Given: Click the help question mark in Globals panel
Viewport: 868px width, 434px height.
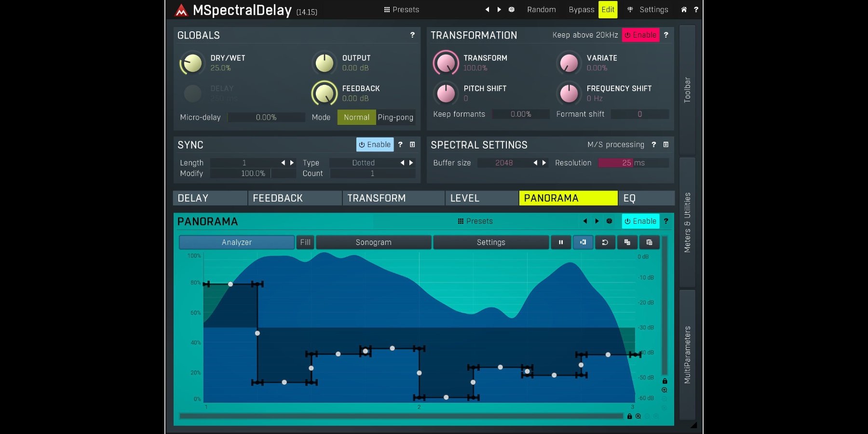Looking at the screenshot, I should (412, 35).
